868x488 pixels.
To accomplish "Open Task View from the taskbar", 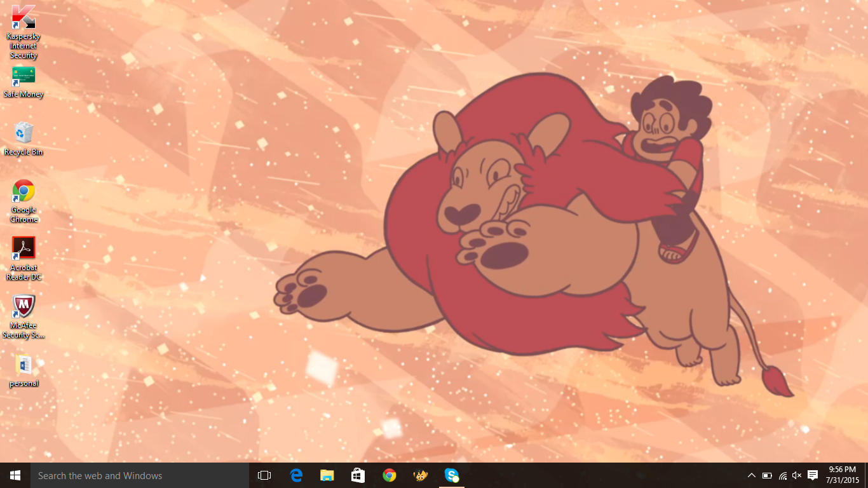I will [264, 475].
